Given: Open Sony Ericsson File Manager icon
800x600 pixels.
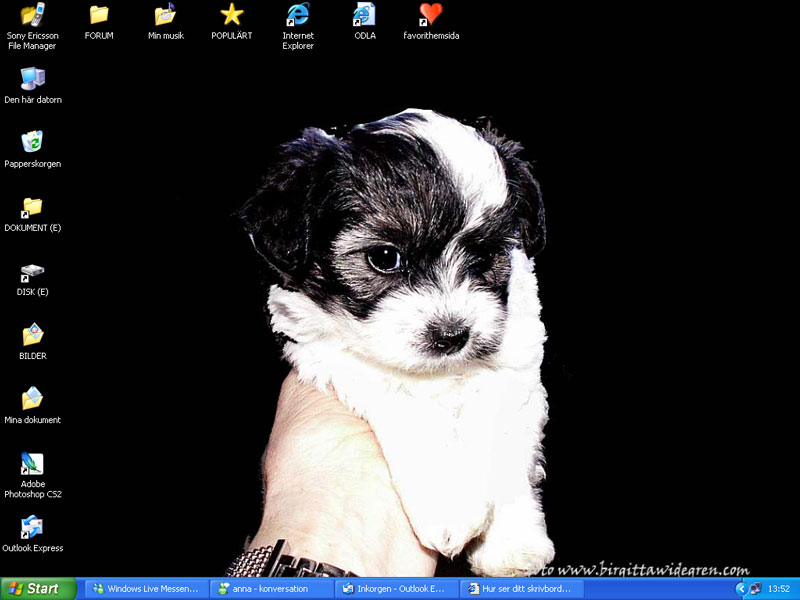Looking at the screenshot, I should [x=32, y=15].
